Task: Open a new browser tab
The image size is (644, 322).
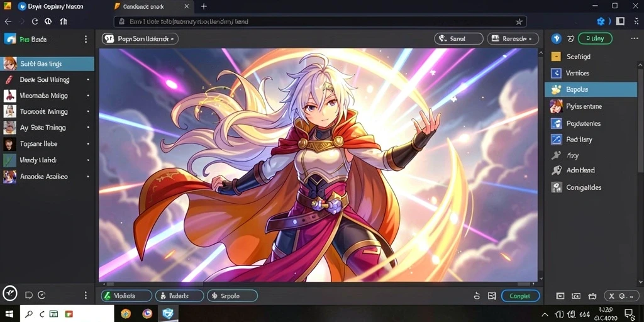Action: coord(204,6)
